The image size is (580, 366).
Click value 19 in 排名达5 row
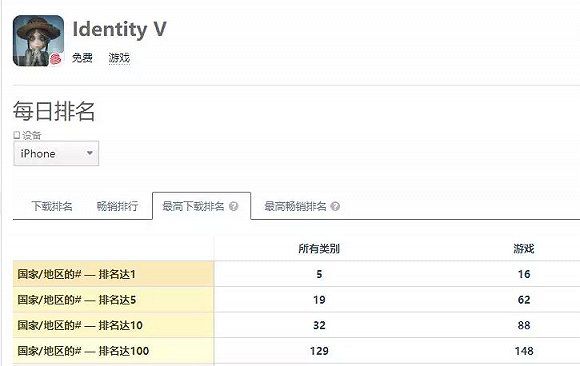(319, 299)
